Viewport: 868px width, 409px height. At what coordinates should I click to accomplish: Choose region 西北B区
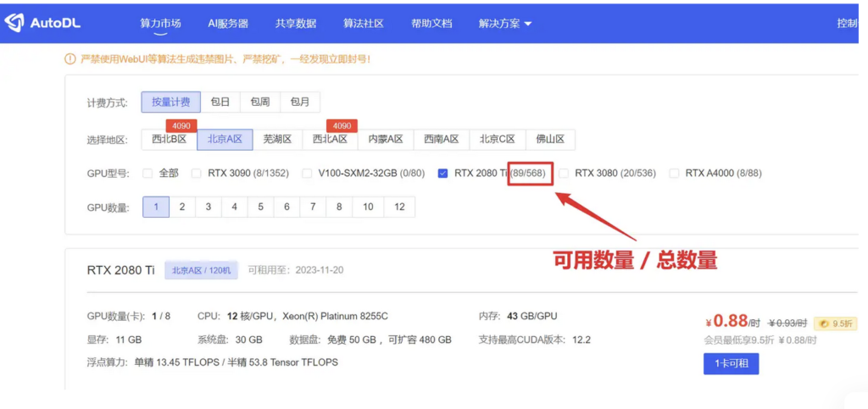point(170,139)
